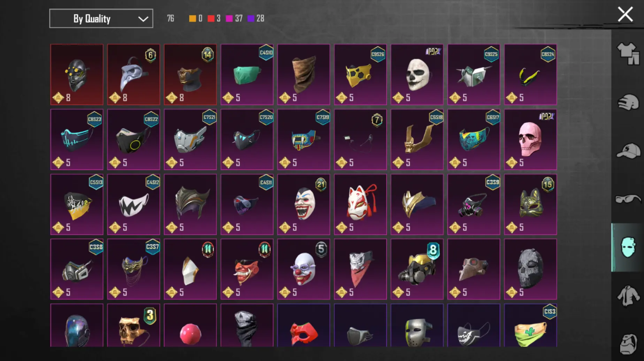Click the dropdown chevron arrow

pos(143,19)
